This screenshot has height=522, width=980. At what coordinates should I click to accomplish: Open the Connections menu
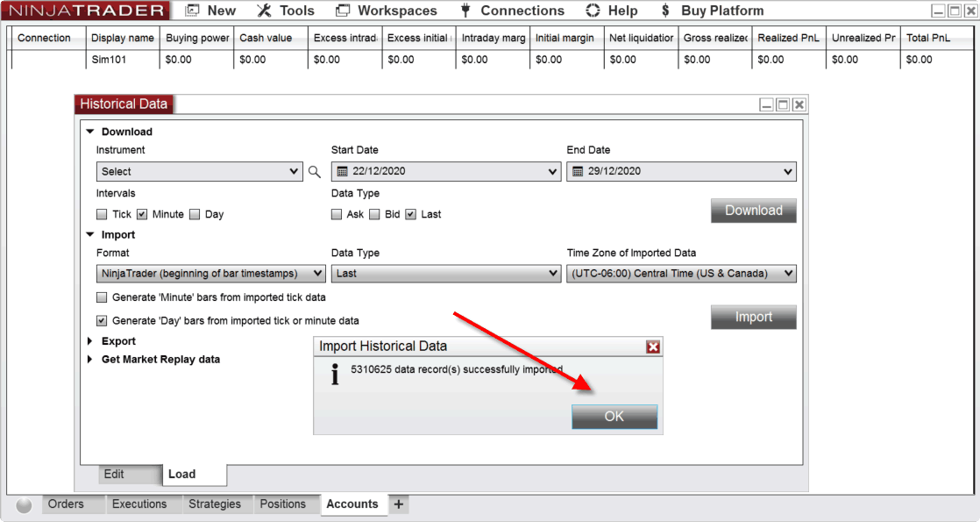click(x=512, y=11)
